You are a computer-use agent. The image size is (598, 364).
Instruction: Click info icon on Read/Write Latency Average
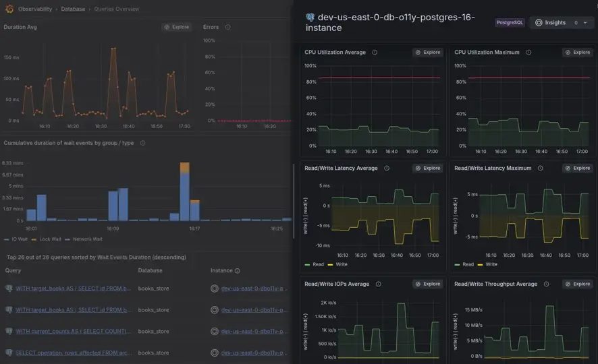point(387,168)
